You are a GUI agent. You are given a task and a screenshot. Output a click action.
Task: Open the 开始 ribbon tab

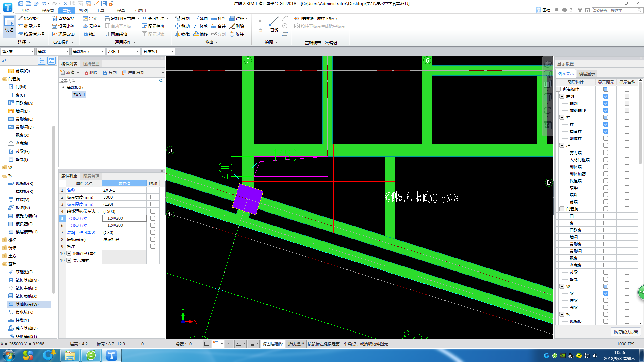(25, 10)
